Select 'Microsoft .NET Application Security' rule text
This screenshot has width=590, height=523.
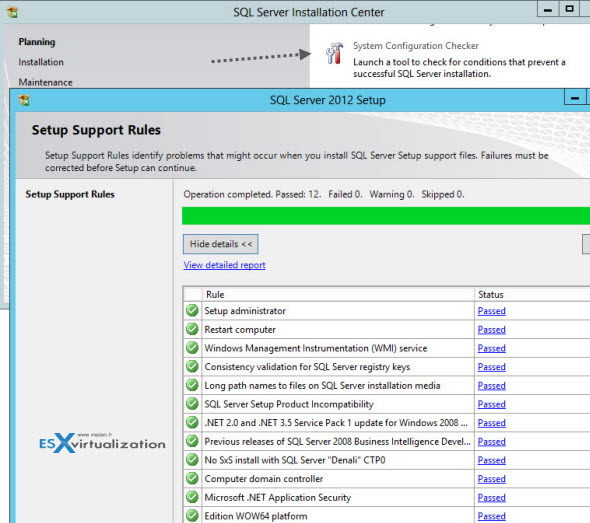278,497
